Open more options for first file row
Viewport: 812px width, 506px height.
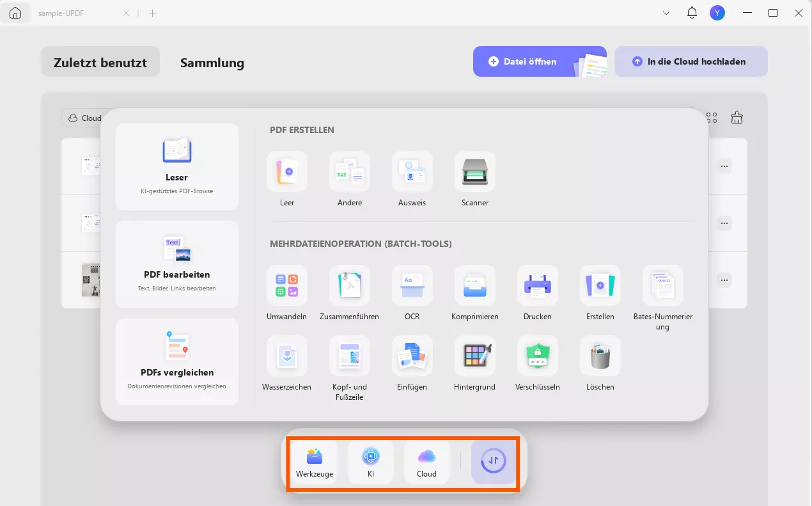(724, 166)
